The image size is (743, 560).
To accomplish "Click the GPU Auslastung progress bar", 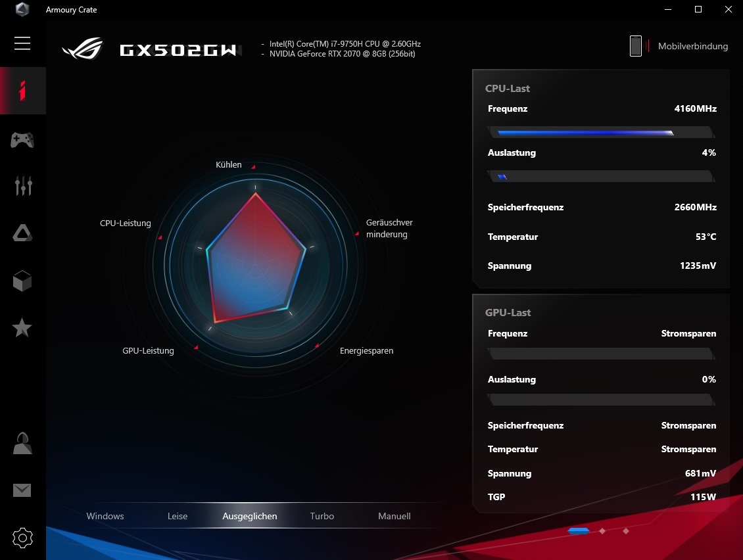I will click(602, 400).
